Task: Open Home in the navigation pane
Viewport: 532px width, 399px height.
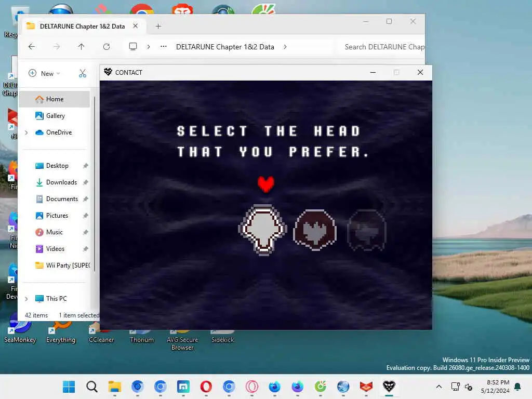Action: point(55,99)
